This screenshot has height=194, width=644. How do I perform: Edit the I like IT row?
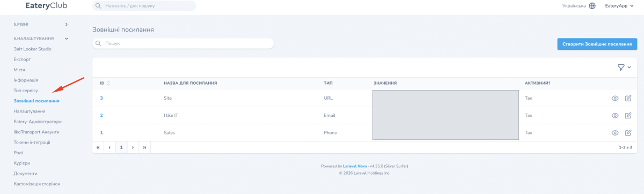[628, 115]
